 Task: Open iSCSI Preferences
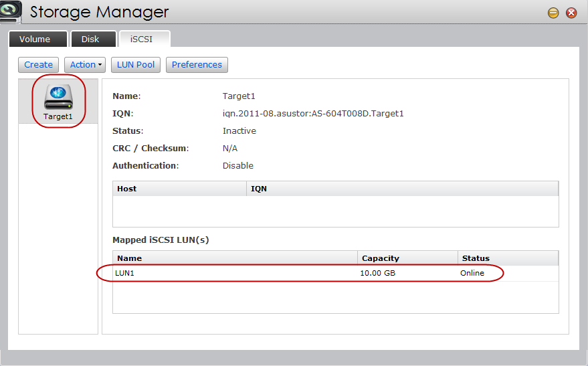pos(197,64)
